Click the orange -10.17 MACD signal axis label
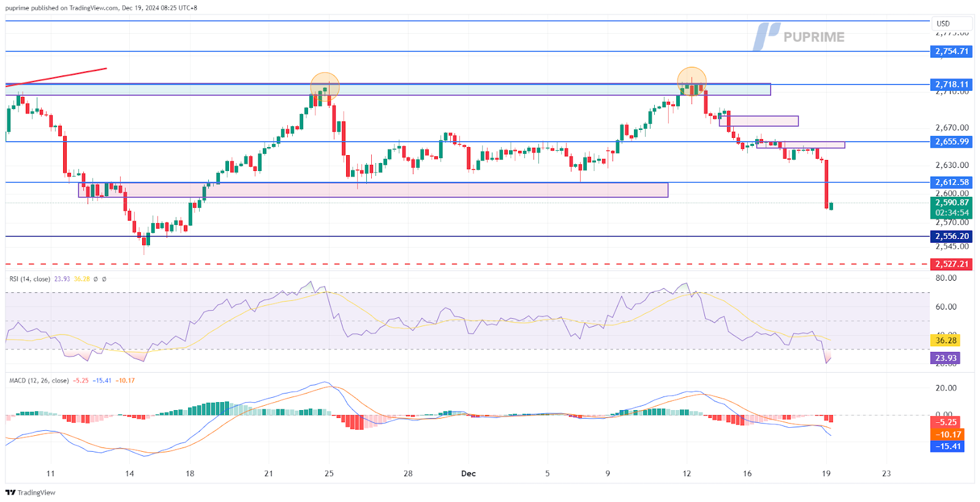 (947, 435)
